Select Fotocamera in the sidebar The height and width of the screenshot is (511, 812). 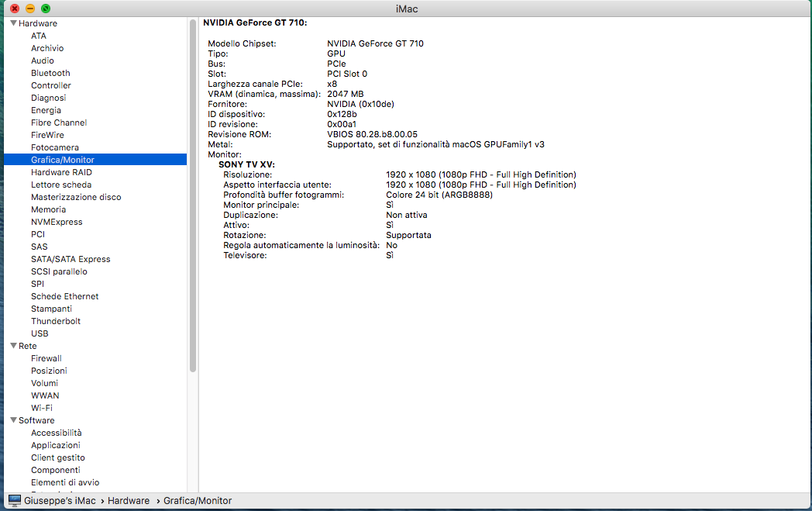(x=55, y=147)
